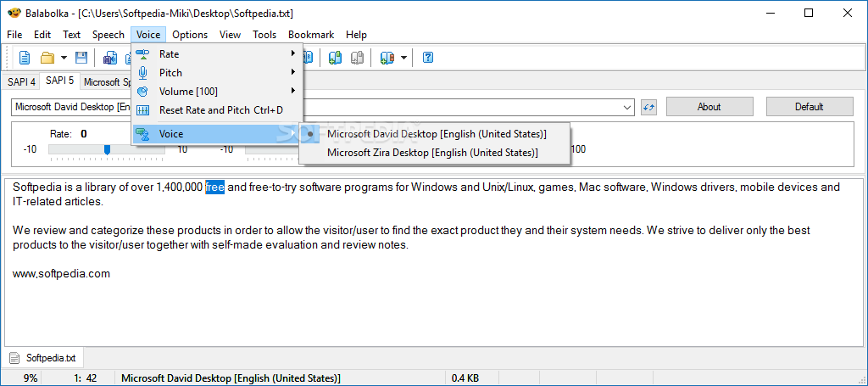Click the 9% progress status bar cell
This screenshot has height=386, width=868.
(x=23, y=378)
